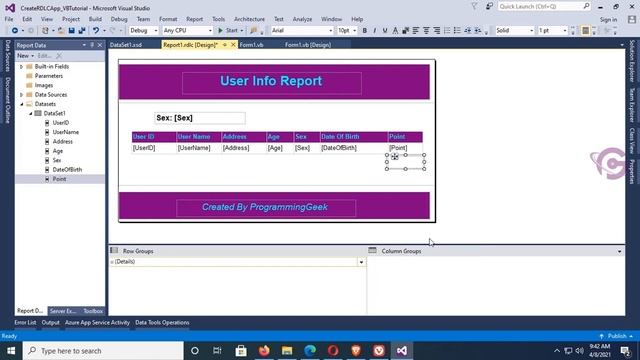Viewport: 640px width, 360px height.
Task: Click the Open File toolbar icon
Action: [x=61, y=31]
